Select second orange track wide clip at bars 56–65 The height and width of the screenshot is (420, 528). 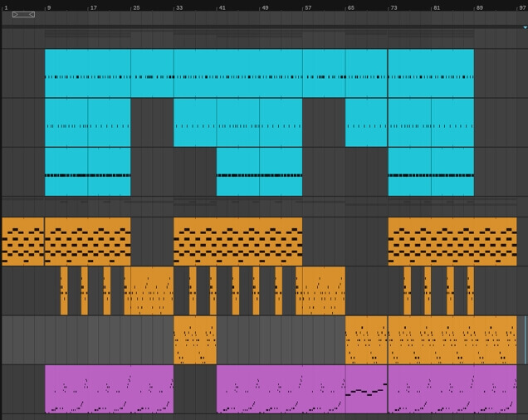click(320, 291)
